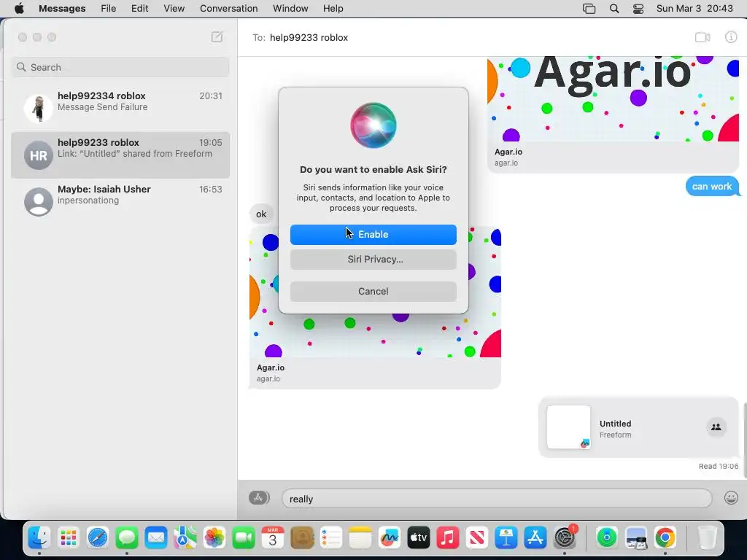Launch Photos from the Dock
Viewport: 747px width, 560px height.
pos(214,538)
